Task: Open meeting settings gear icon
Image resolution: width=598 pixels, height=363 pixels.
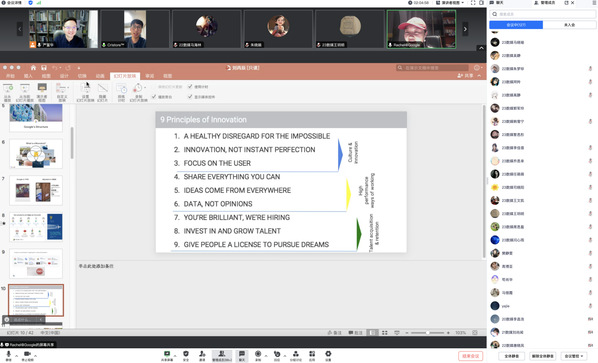Action: (328, 354)
